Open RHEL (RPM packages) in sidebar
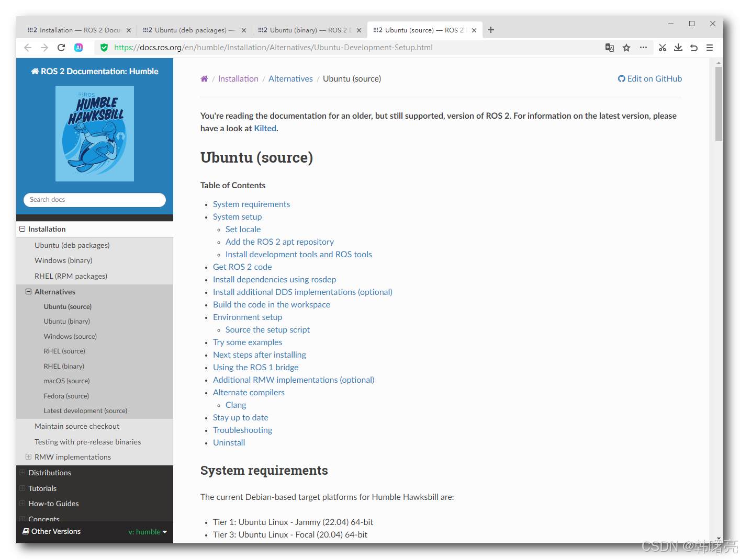The width and height of the screenshot is (740, 560). point(71,276)
